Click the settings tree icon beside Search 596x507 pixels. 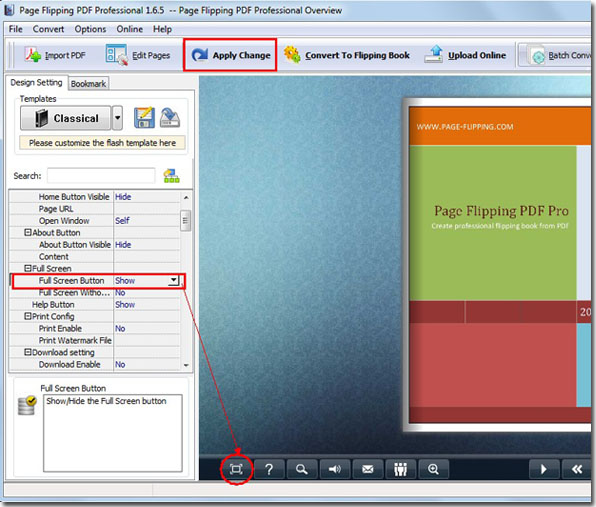[171, 176]
